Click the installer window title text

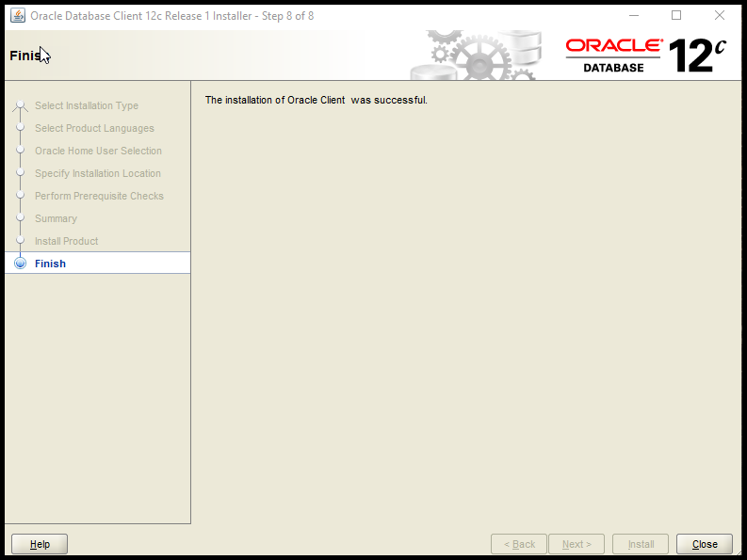(172, 16)
